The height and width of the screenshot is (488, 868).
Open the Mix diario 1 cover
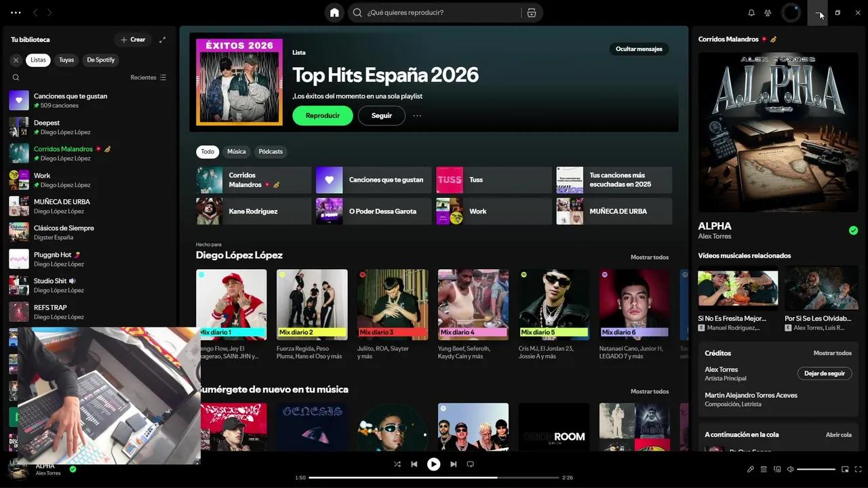(x=231, y=304)
